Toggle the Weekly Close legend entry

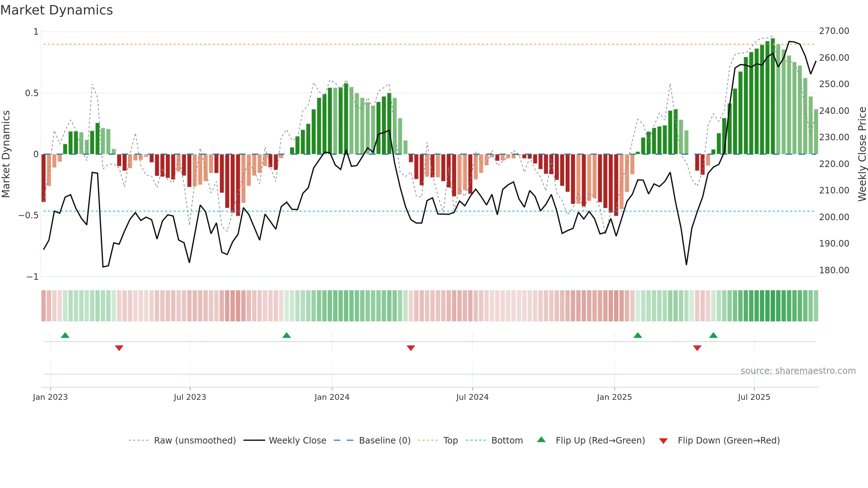pyautogui.click(x=285, y=440)
